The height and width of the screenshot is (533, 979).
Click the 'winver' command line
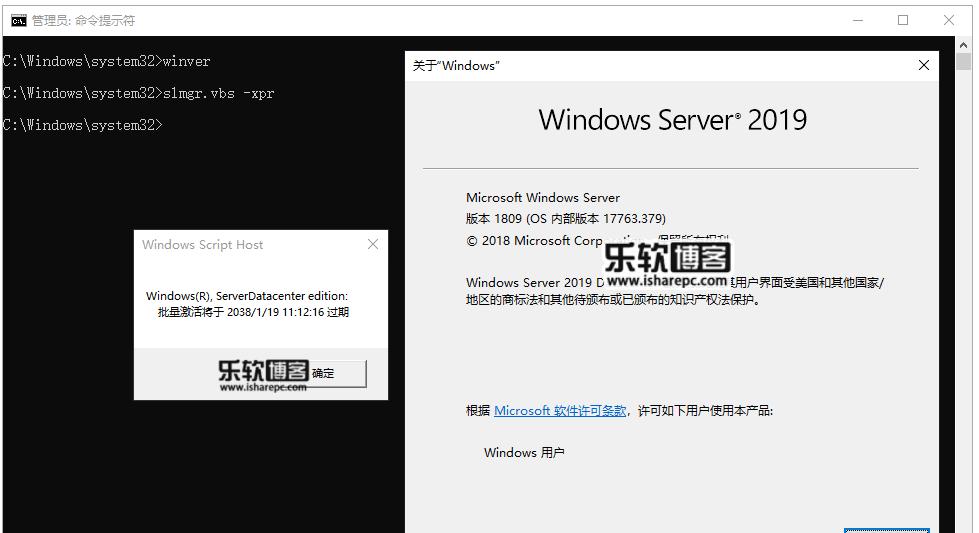(x=106, y=61)
